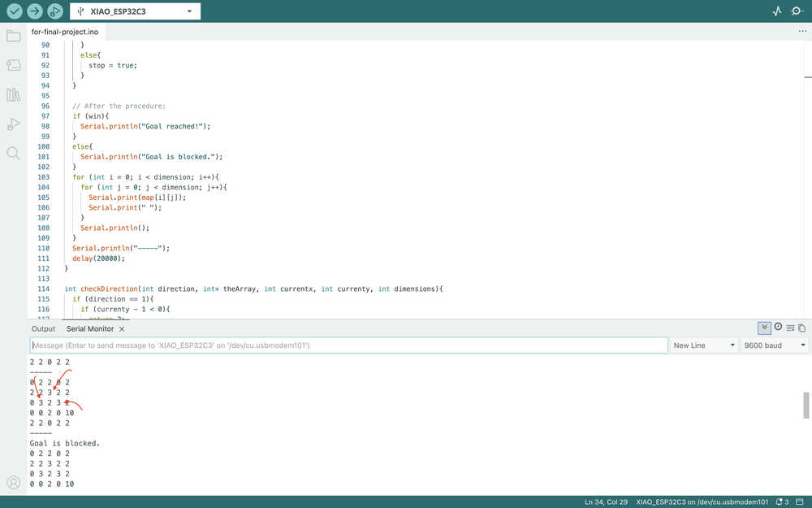Open the Search panel in the sidebar
This screenshot has height=508, width=812.
tap(14, 153)
